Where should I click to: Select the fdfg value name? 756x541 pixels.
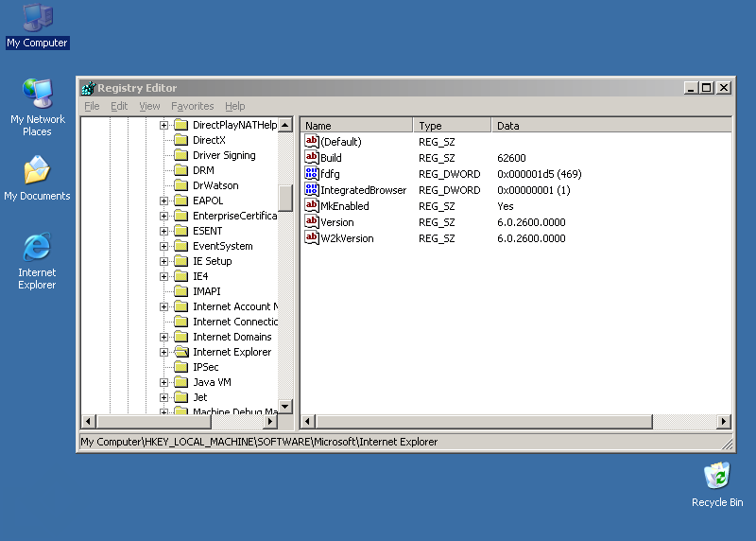coord(330,174)
